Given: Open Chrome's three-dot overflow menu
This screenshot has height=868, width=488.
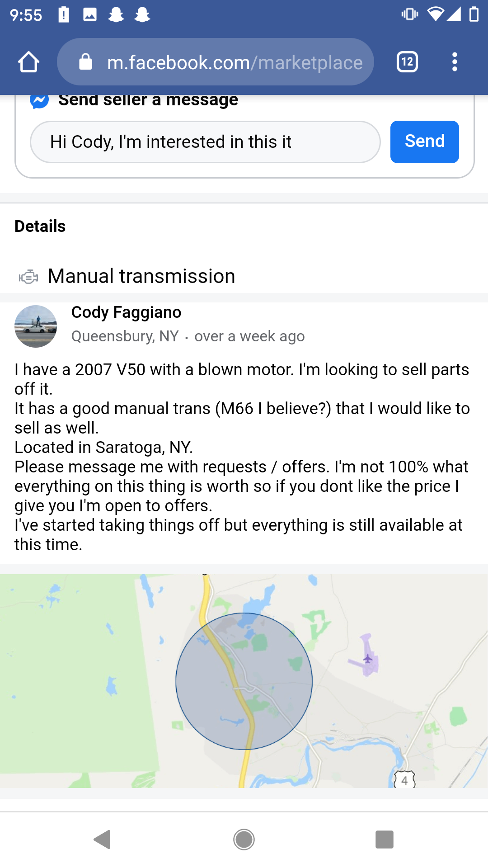Looking at the screenshot, I should tap(455, 62).
